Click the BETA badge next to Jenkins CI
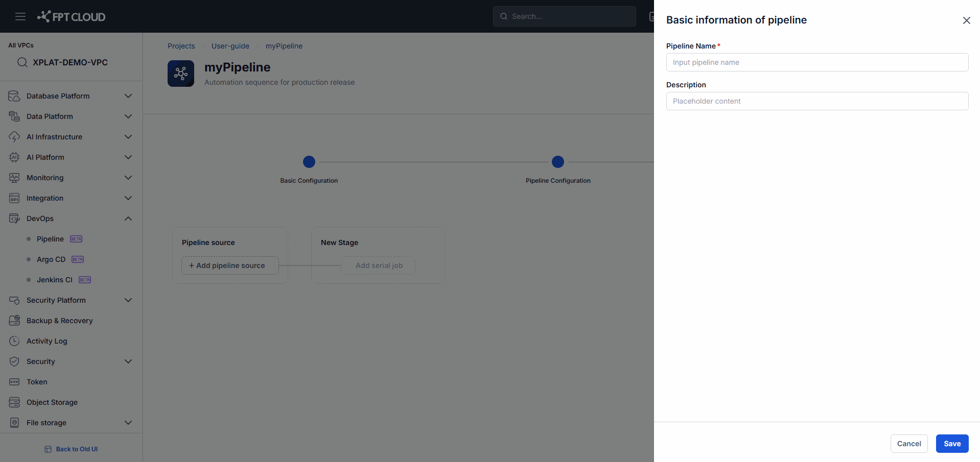Image resolution: width=980 pixels, height=462 pixels. point(85,280)
